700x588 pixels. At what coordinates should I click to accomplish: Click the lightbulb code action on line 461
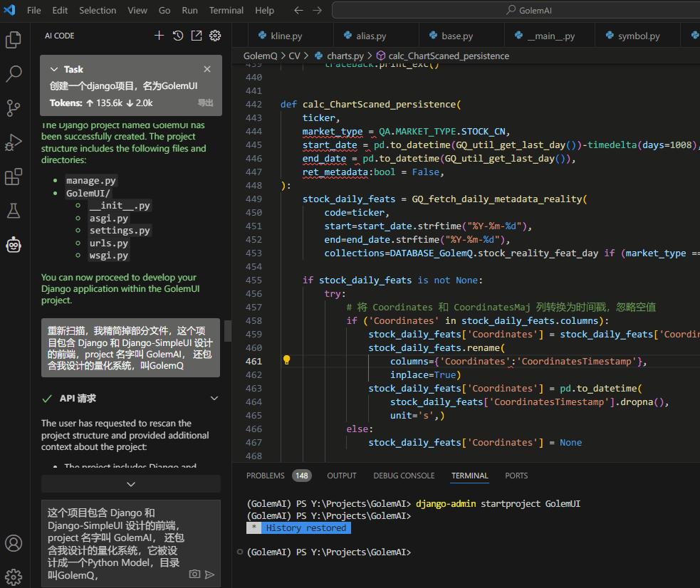[x=286, y=360]
